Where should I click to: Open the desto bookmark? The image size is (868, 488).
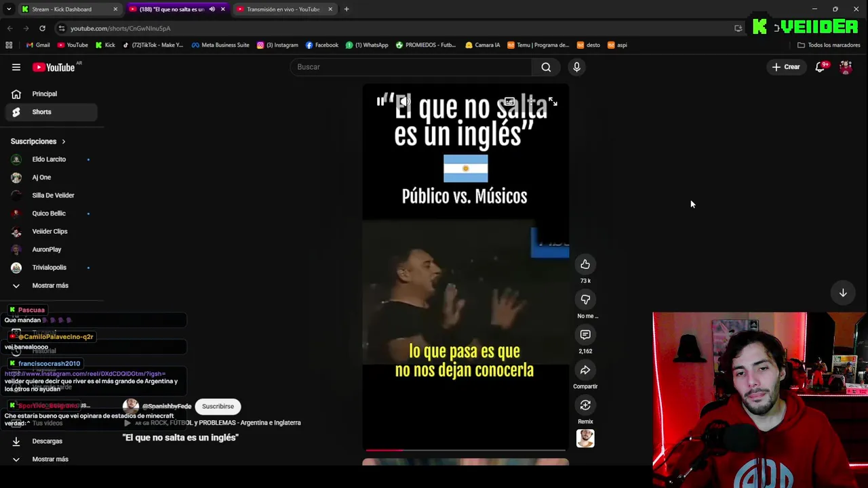tap(588, 45)
